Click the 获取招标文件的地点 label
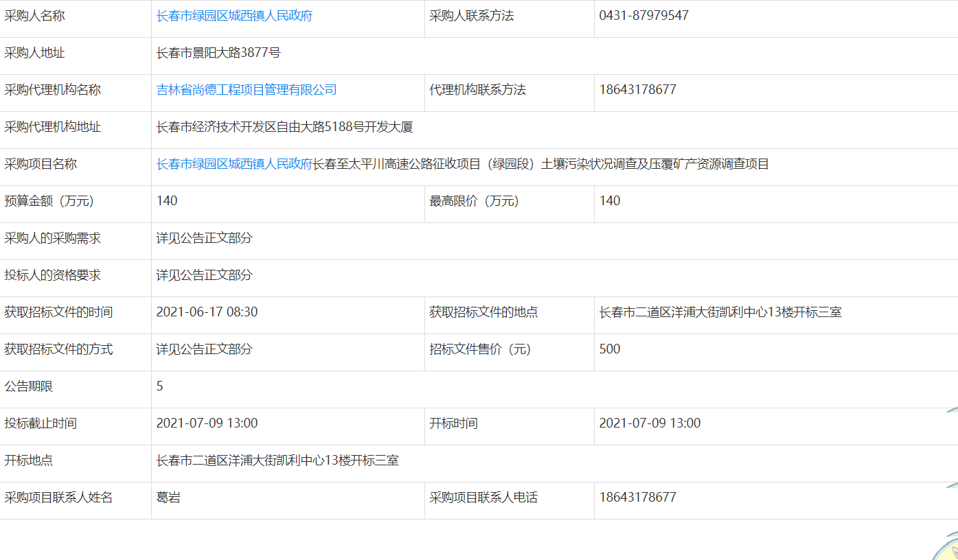This screenshot has height=560, width=958. (484, 312)
